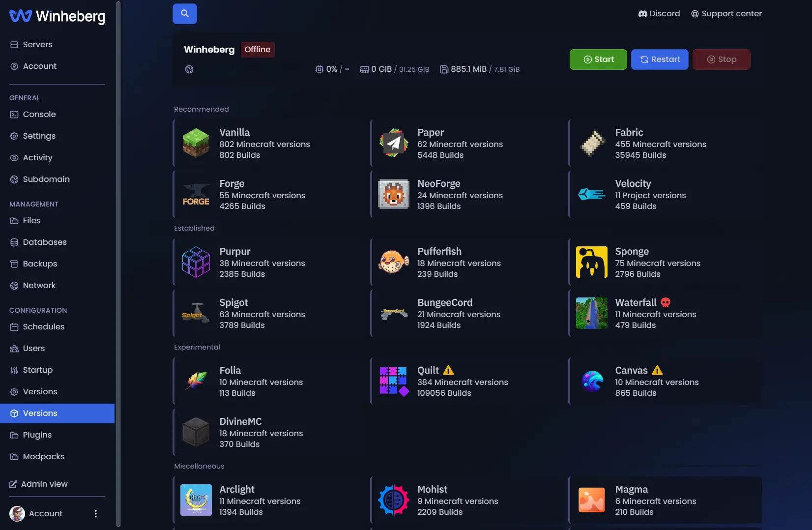The height and width of the screenshot is (530, 812).
Task: Restart the server
Action: [x=660, y=59]
